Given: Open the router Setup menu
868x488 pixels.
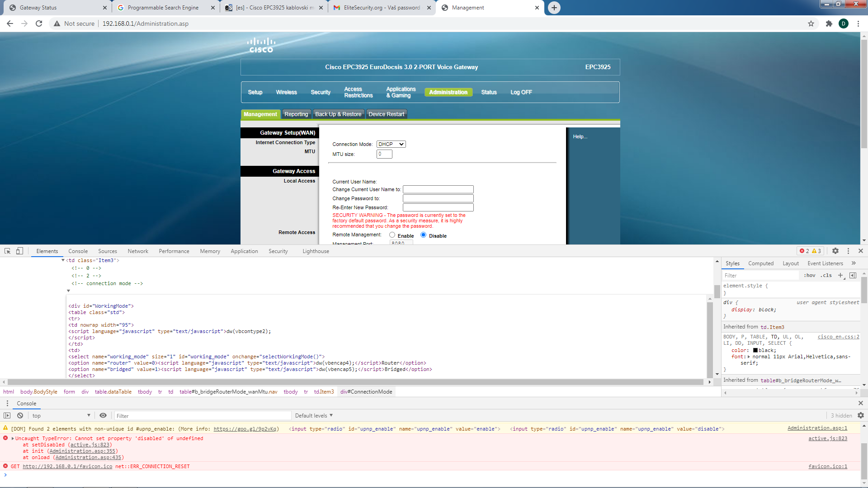Looking at the screenshot, I should [255, 92].
